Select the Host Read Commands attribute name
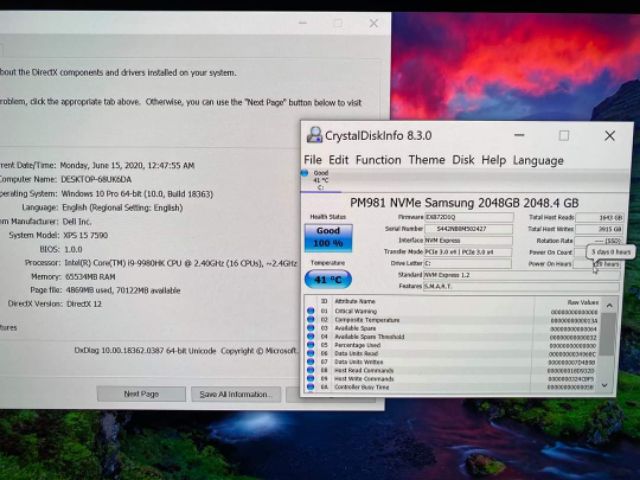Image resolution: width=640 pixels, height=480 pixels. click(364, 371)
